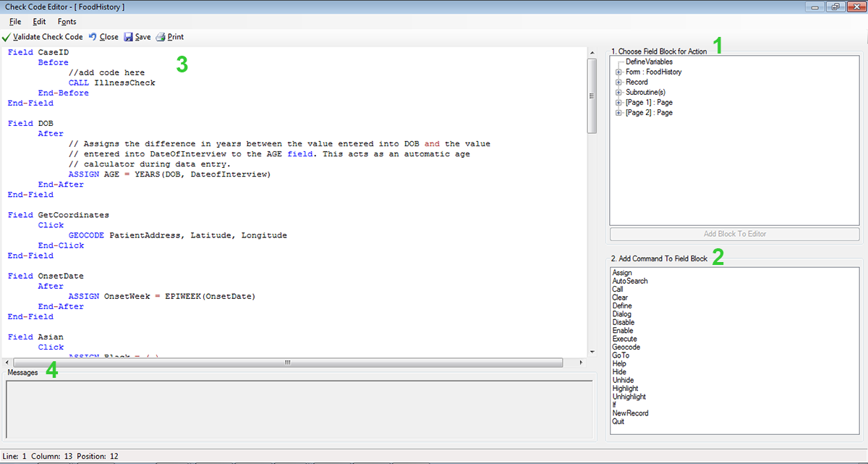Open the Fonts menu
This screenshot has width=868, height=464.
coord(67,22)
